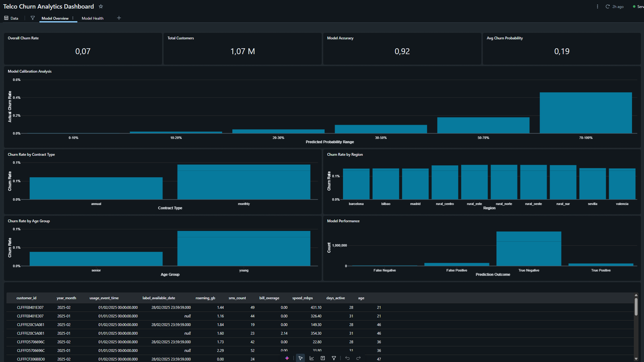Open the AI assistant sparkle tool
Image resolution: width=644 pixels, height=362 pixels.
tap(287, 358)
